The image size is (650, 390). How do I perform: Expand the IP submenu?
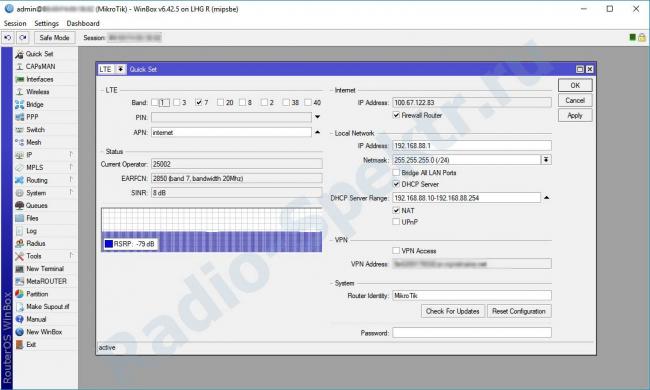point(71,155)
